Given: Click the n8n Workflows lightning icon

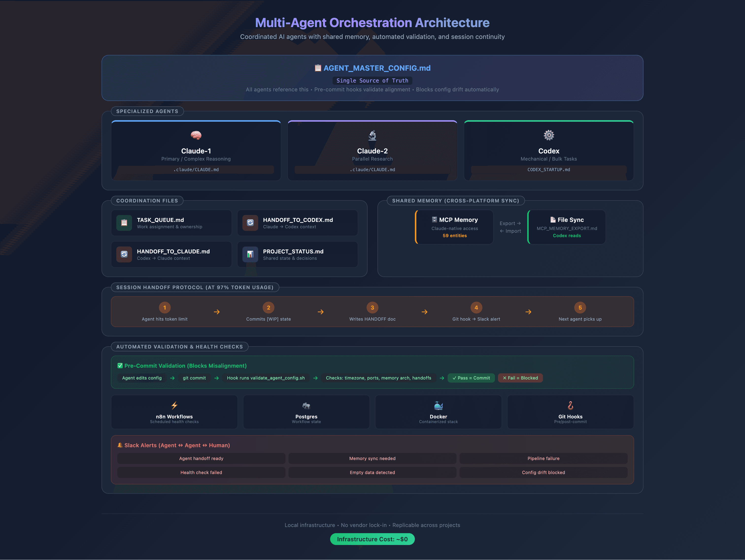Looking at the screenshot, I should [174, 405].
